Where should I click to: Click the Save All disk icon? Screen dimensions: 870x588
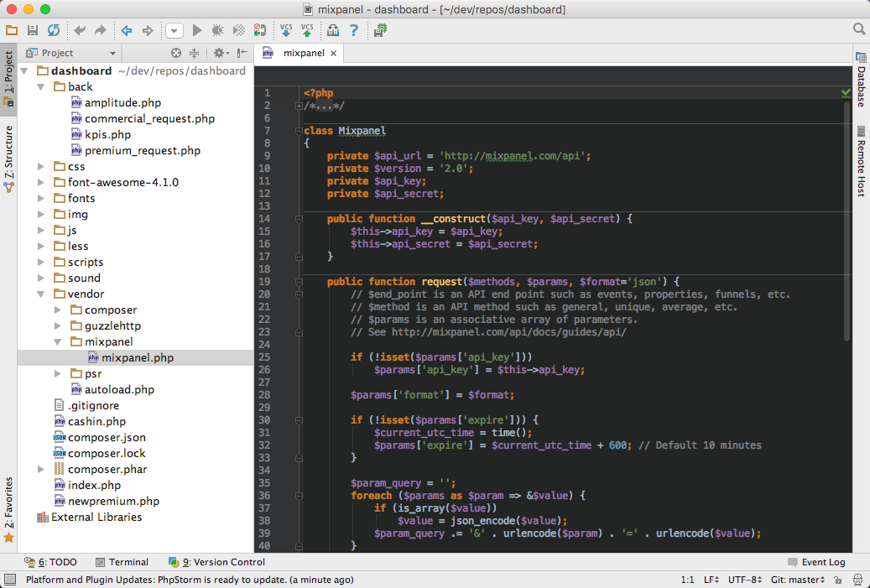point(32,30)
